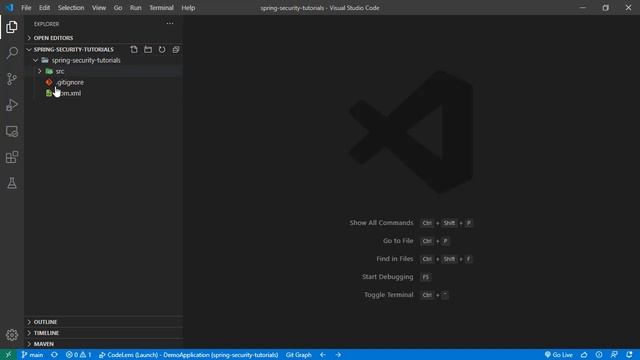The image size is (640, 360).
Task: Open the Selection menu
Action: [71, 8]
